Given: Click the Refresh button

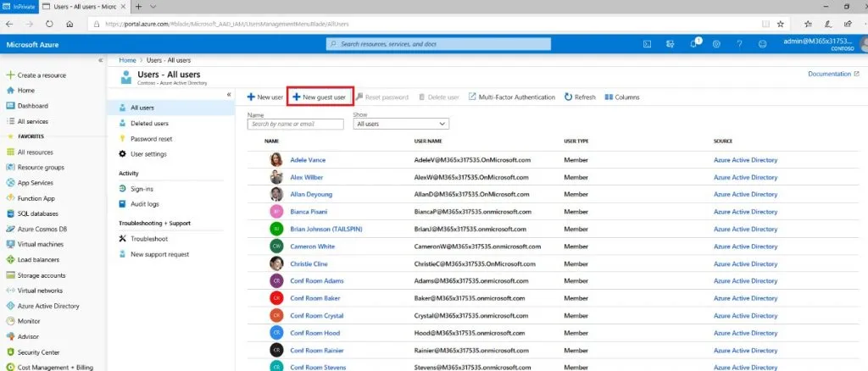Looking at the screenshot, I should tap(580, 97).
